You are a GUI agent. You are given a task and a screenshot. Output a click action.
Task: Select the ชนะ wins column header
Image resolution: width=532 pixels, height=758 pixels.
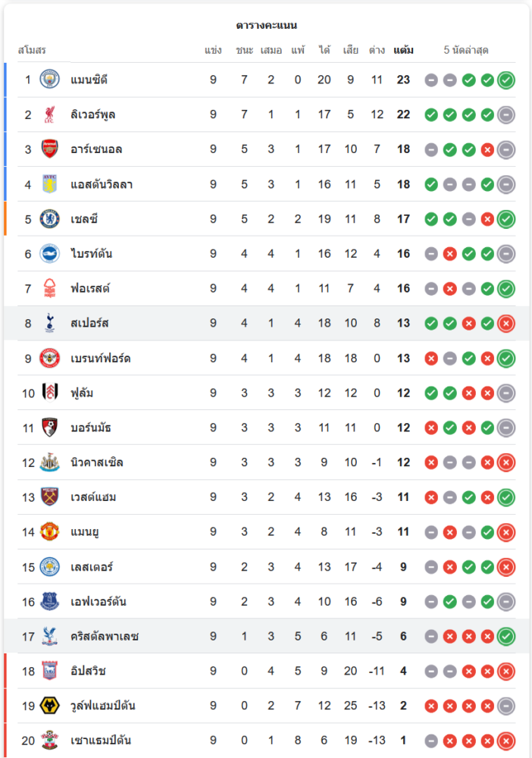(245, 50)
